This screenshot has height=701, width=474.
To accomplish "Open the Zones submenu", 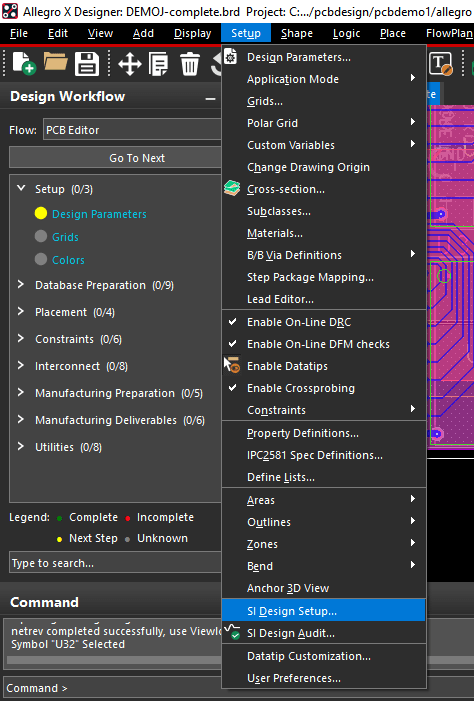I will tap(324, 544).
